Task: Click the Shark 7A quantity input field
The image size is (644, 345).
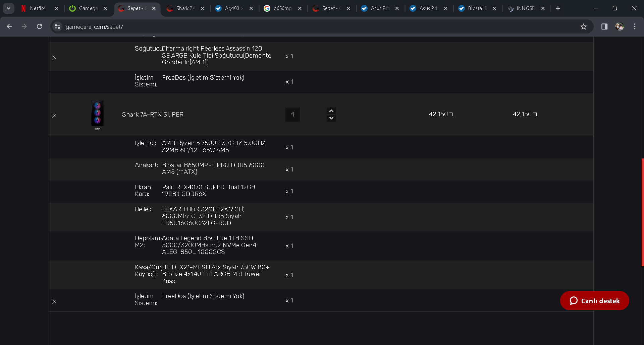Action: [x=292, y=115]
